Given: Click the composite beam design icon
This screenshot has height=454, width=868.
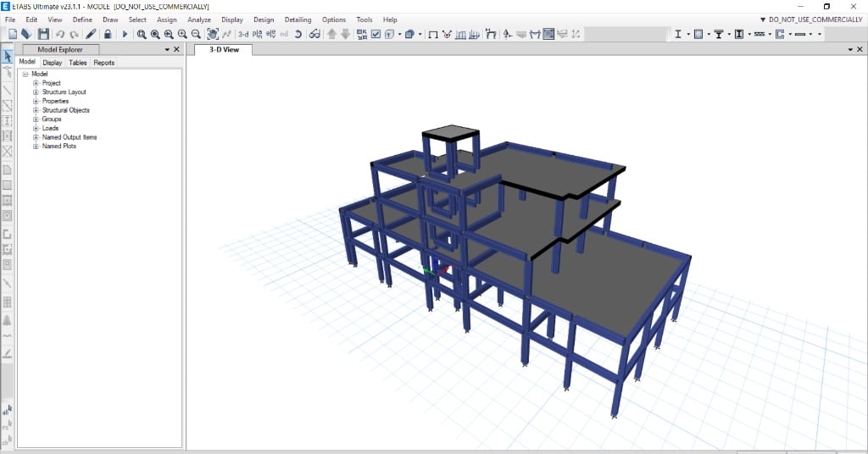Looking at the screenshot, I should coord(719,34).
